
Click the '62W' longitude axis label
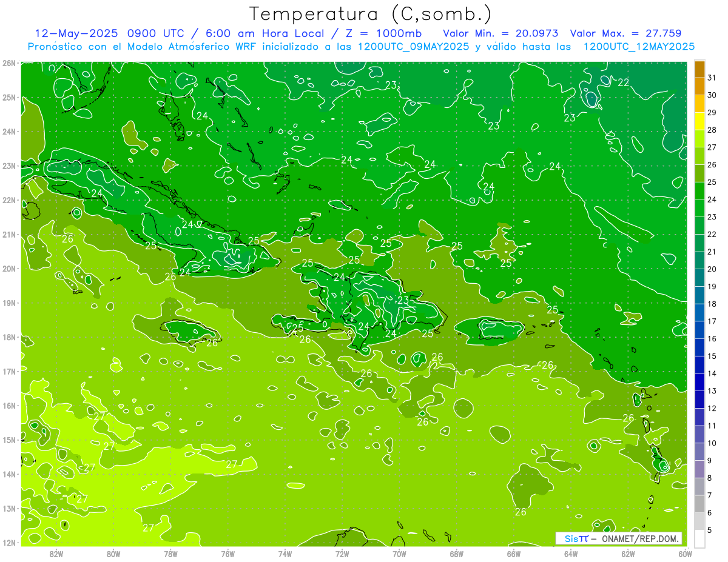click(628, 553)
